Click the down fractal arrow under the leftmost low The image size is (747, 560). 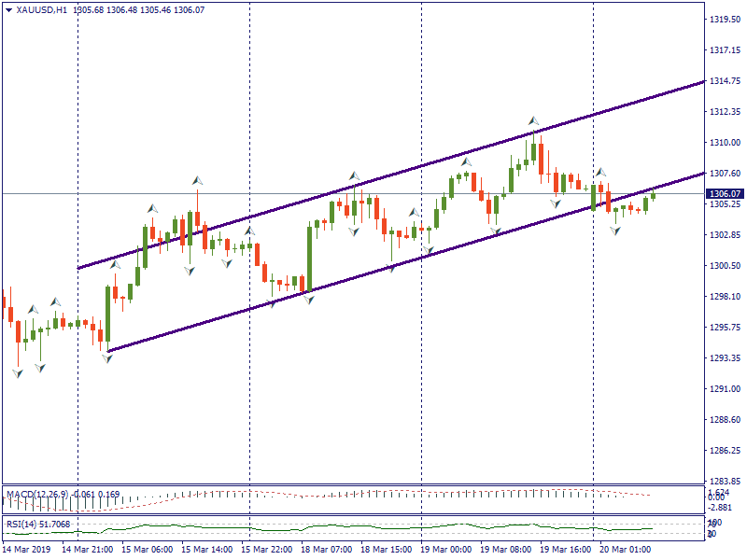18,373
